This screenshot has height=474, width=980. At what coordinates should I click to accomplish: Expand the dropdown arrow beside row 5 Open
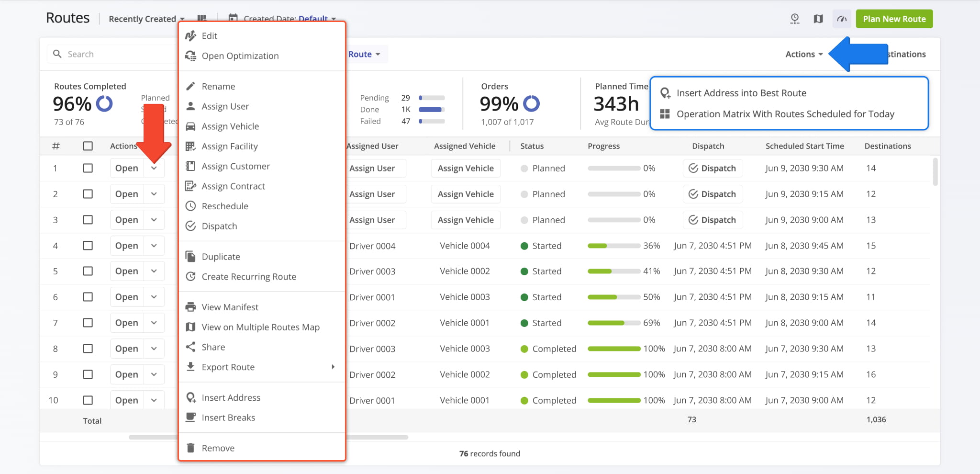click(154, 271)
